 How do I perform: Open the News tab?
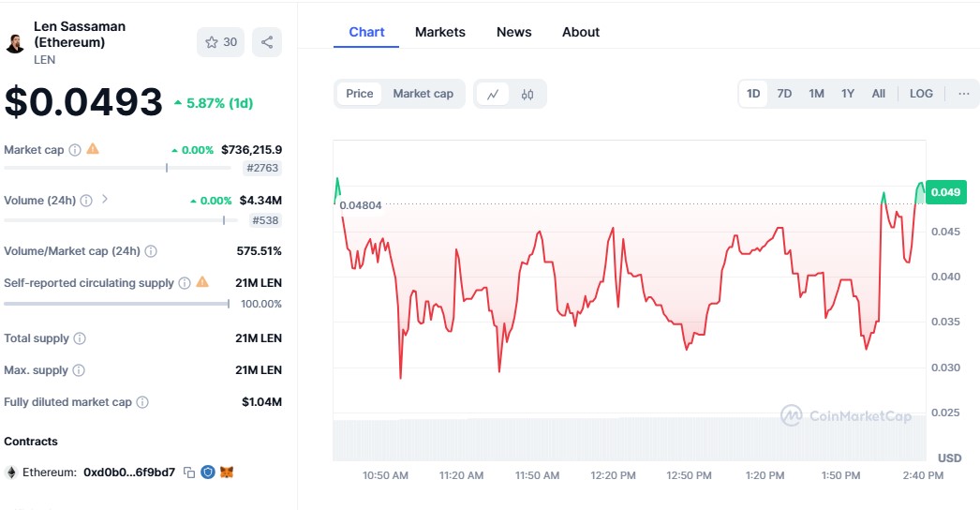513,32
